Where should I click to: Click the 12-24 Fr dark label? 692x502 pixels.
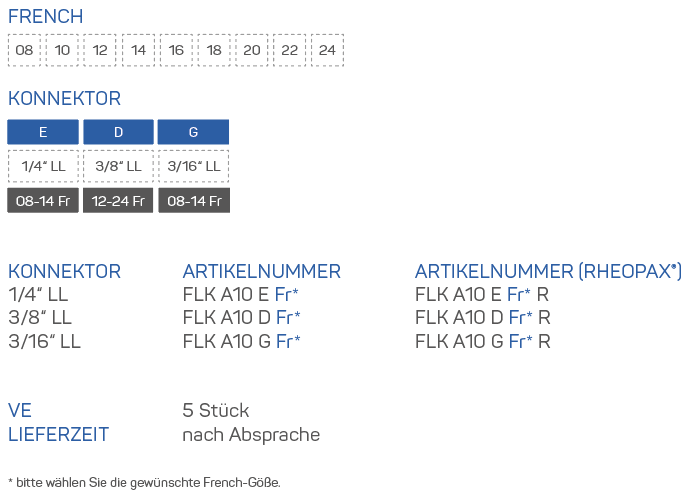[x=118, y=201]
